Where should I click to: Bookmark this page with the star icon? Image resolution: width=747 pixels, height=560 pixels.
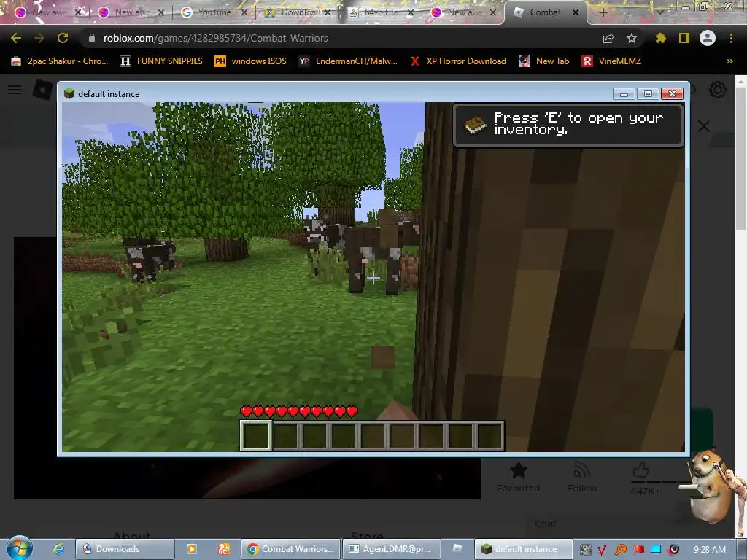click(632, 38)
